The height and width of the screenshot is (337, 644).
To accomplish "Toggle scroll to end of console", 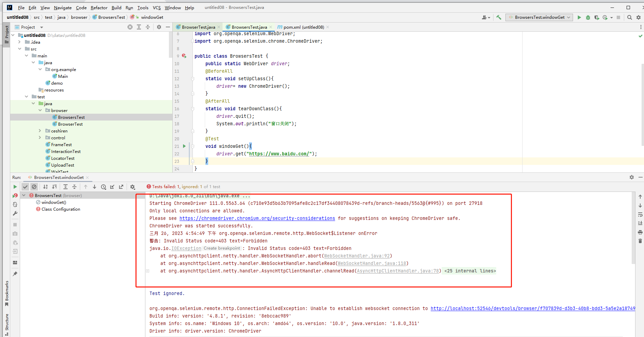I will [640, 223].
